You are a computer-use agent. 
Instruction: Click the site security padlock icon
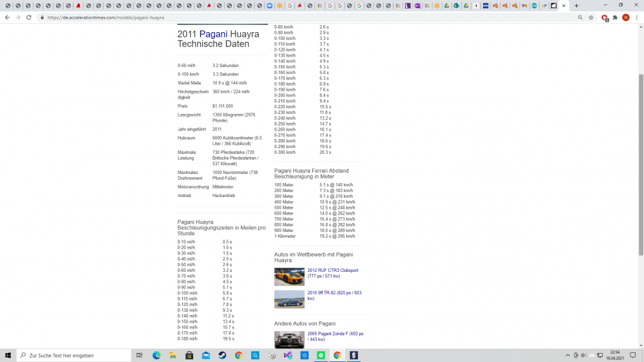pyautogui.click(x=42, y=17)
